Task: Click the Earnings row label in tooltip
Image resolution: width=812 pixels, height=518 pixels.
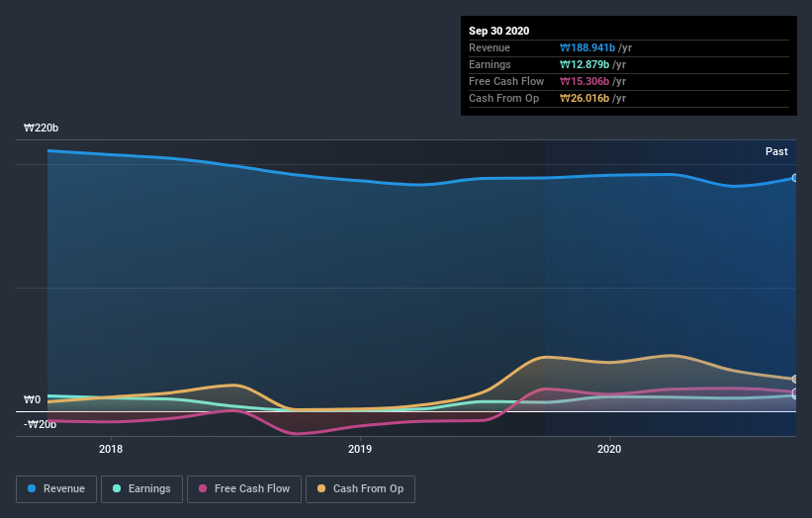Action: 490,64
